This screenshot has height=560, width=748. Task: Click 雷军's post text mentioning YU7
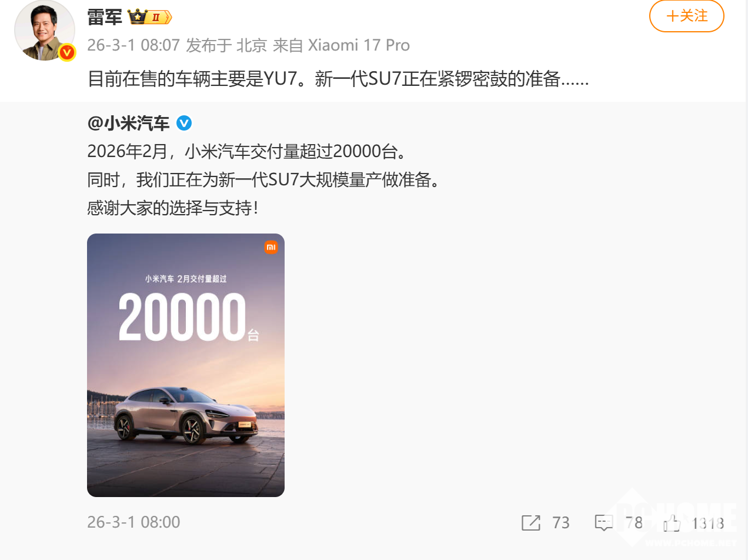338,79
